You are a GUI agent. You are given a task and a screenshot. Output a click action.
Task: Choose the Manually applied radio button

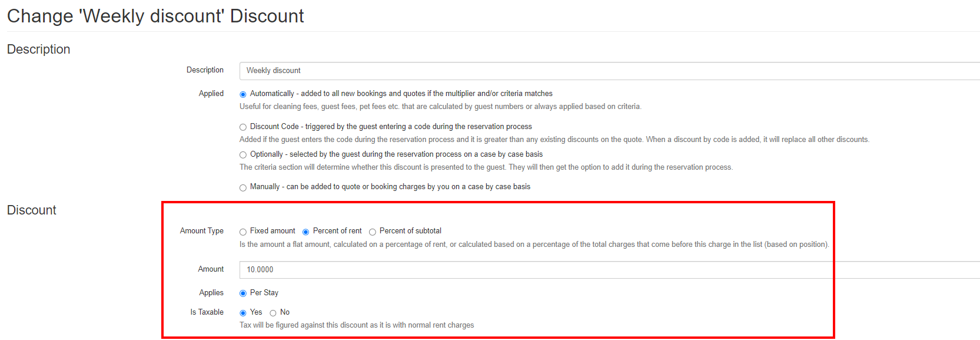click(243, 188)
